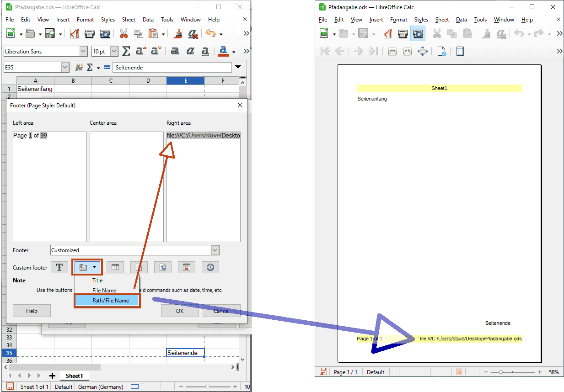Click the formula input line showing Seitenende
This screenshot has width=564, height=392.
[x=172, y=67]
